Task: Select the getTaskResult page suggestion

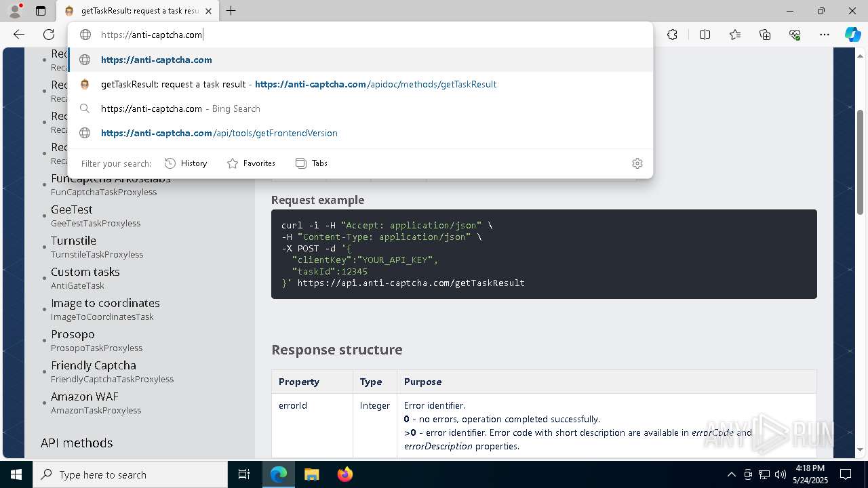Action: click(x=360, y=84)
